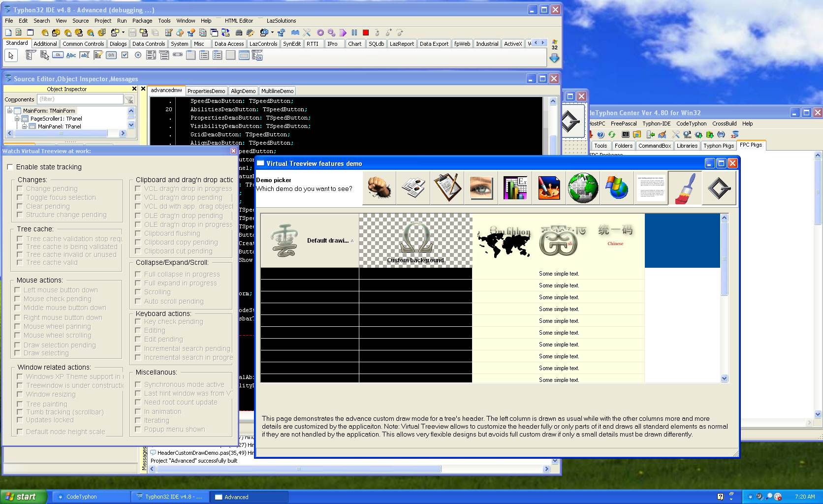Click the messages horizontal scrollbar
This screenshot has height=504, width=823.
(349, 469)
